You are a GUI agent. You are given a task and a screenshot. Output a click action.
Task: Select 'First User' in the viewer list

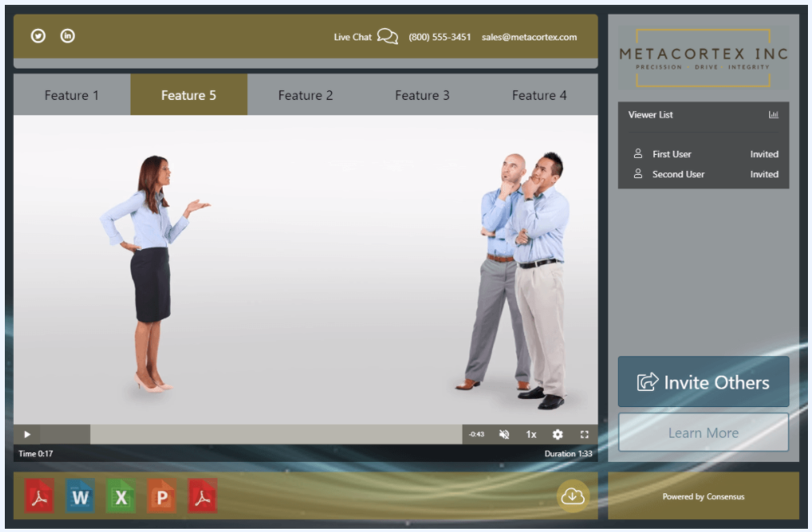672,154
